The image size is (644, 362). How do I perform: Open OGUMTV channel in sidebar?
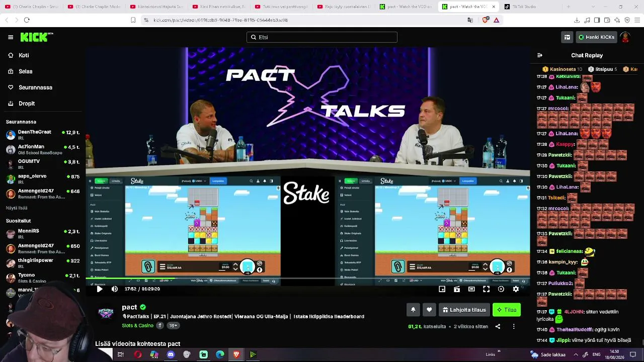(43, 164)
